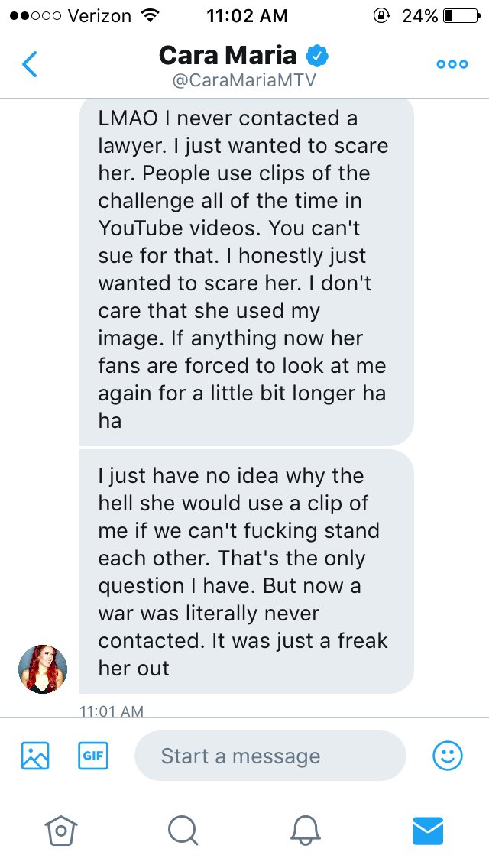Select the message starting 'I just have no idea'

(247, 572)
